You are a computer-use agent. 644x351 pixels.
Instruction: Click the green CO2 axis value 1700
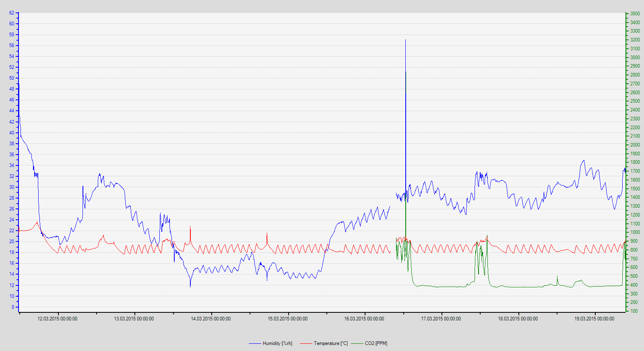[635, 171]
